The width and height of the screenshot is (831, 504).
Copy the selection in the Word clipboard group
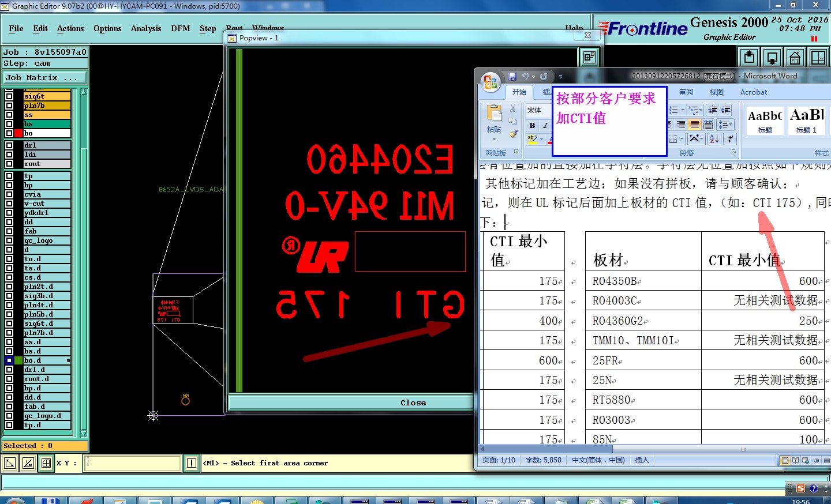point(512,121)
